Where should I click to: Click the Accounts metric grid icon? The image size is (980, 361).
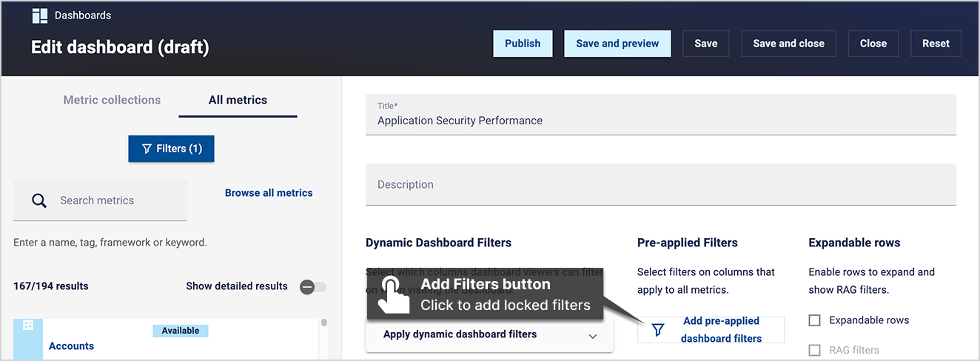point(28,325)
